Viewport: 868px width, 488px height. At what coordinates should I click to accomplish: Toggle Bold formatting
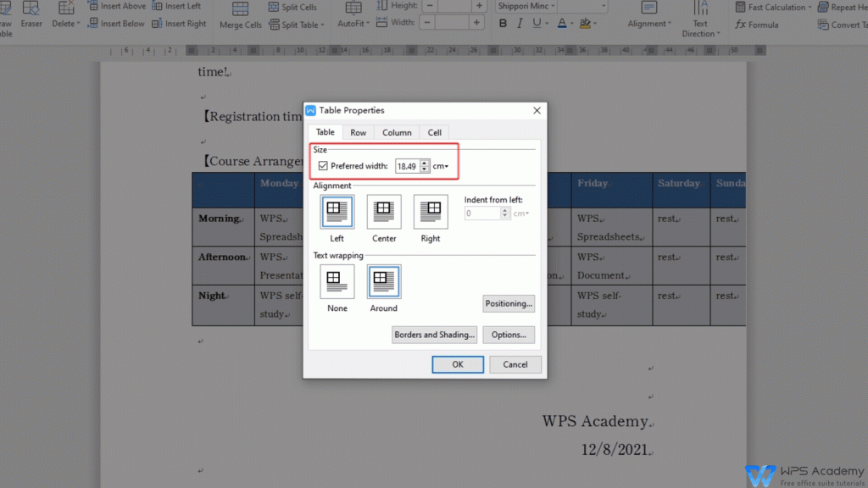(x=503, y=23)
